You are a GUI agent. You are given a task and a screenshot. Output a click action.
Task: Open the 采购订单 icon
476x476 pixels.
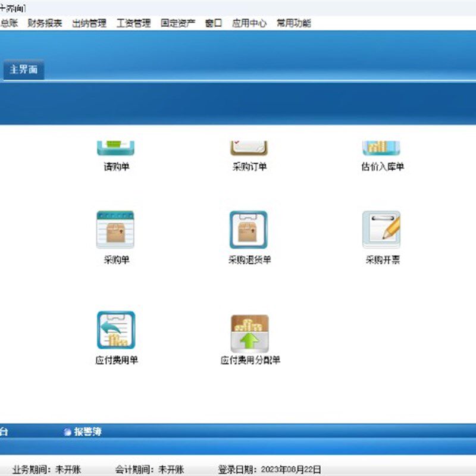249,148
